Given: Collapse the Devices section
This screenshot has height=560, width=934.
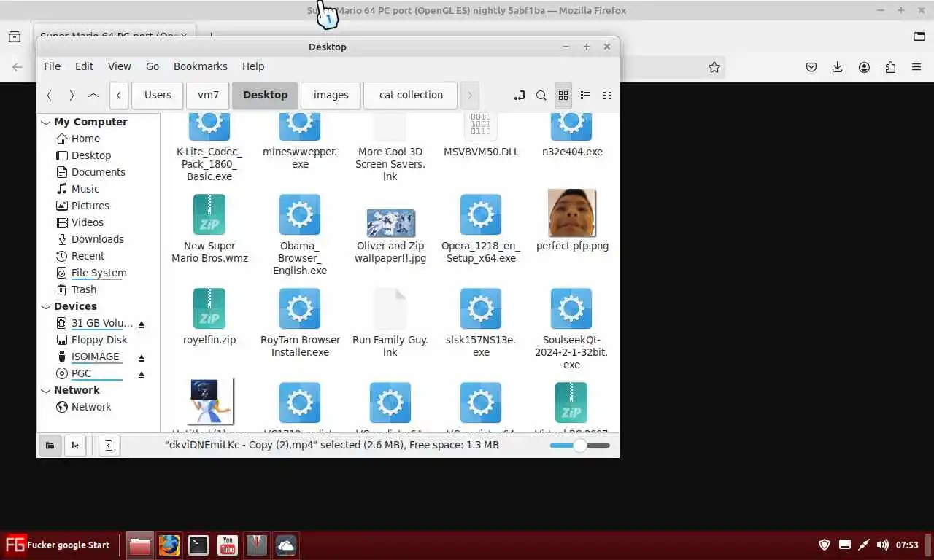Looking at the screenshot, I should pyautogui.click(x=46, y=307).
